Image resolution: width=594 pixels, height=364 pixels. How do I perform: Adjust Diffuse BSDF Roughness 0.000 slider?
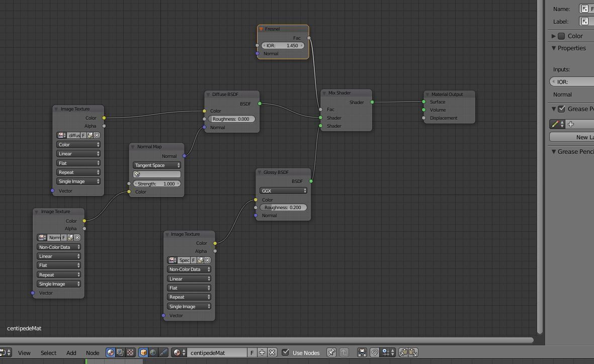(231, 119)
